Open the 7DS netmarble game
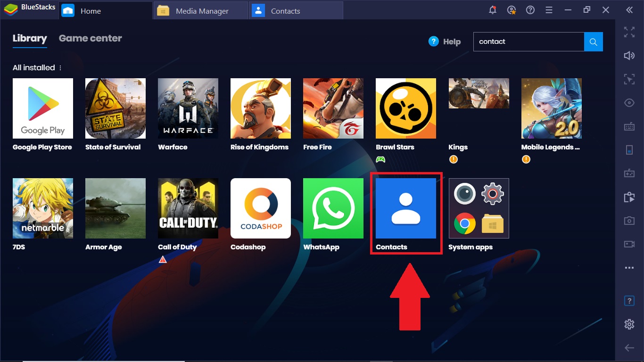Image resolution: width=644 pixels, height=362 pixels. 43,208
